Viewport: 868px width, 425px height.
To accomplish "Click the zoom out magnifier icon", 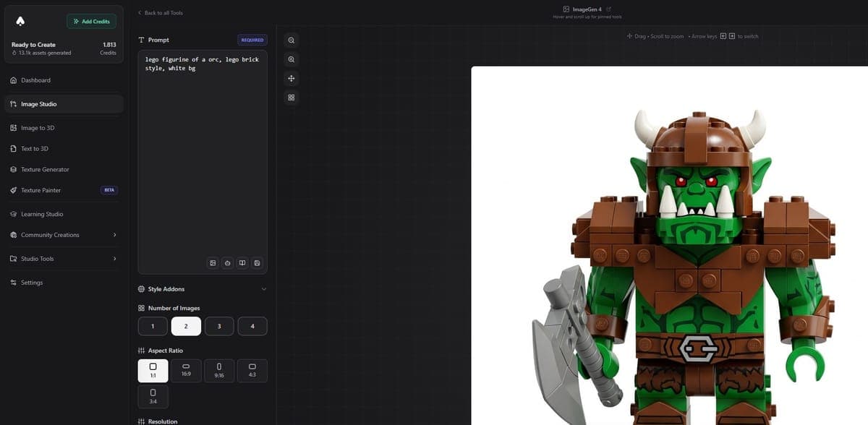I will (x=291, y=40).
